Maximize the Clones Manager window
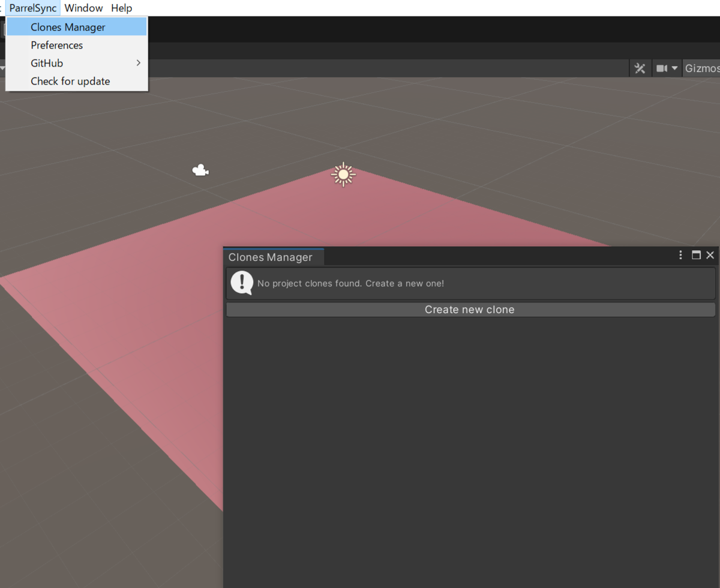Screen dimensions: 720x588 tap(696, 255)
